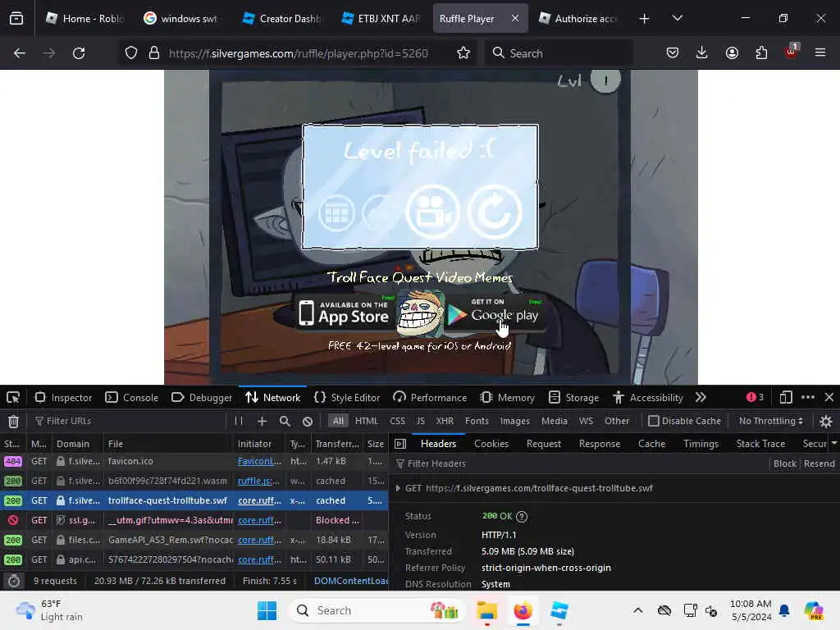
Task: Filter requests by HTML
Action: click(367, 421)
